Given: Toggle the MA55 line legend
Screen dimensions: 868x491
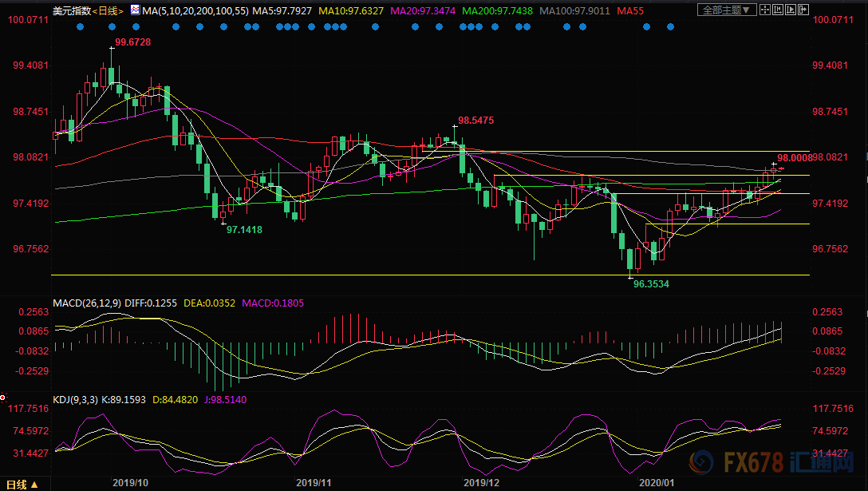Looking at the screenshot, I should (x=630, y=10).
